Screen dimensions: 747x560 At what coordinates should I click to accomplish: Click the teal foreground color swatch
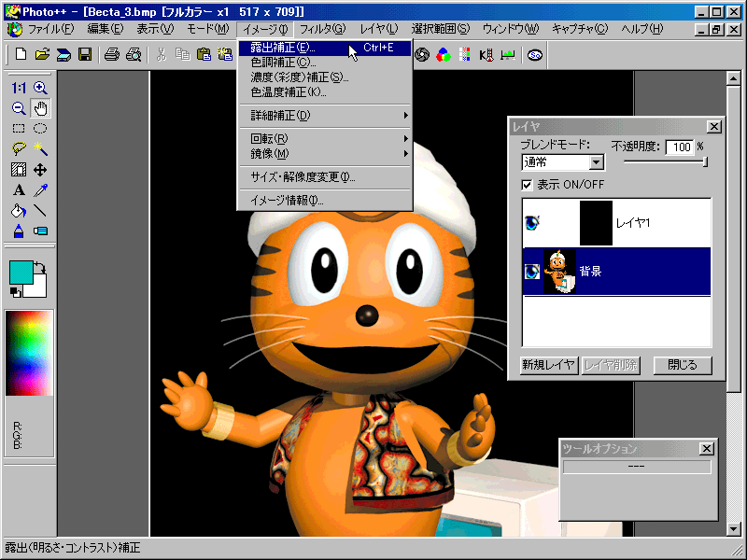point(21,272)
